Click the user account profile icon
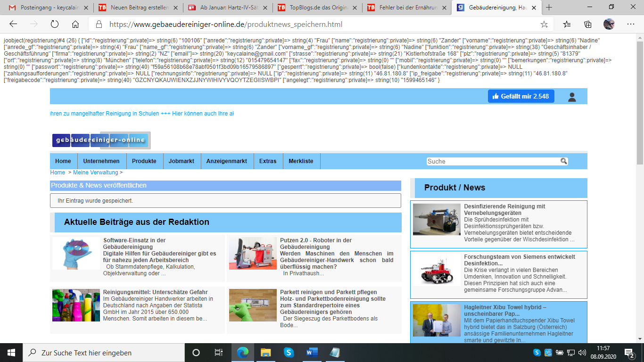 [x=572, y=97]
